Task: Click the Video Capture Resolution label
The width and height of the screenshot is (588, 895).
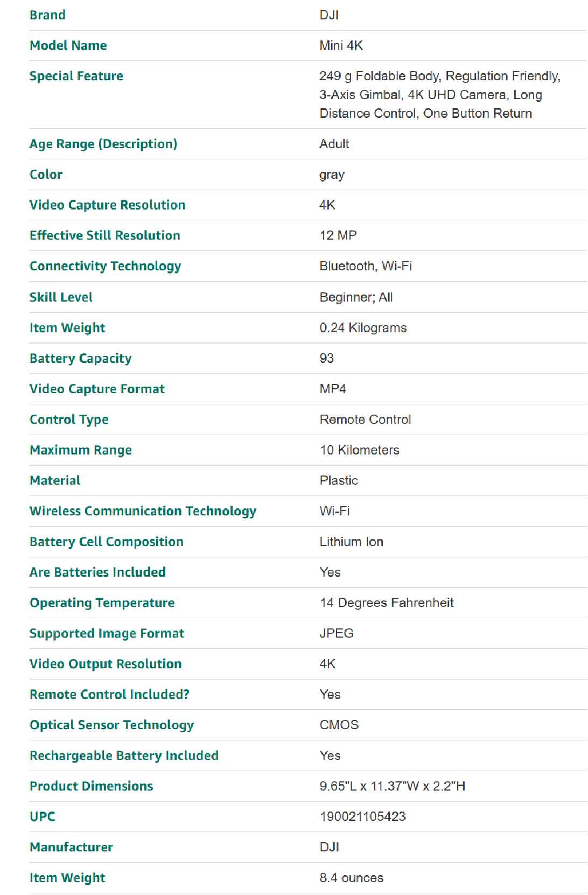Action: click(x=107, y=205)
